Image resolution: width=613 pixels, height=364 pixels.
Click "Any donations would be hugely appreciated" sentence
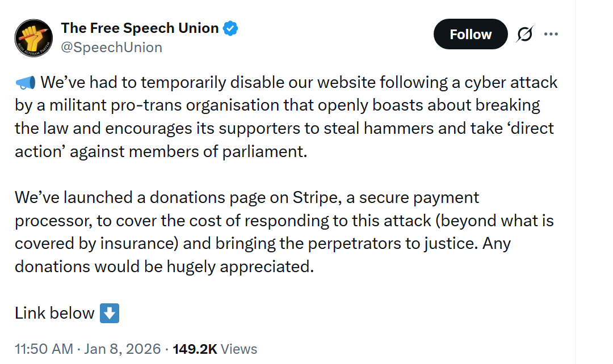pyautogui.click(x=165, y=266)
